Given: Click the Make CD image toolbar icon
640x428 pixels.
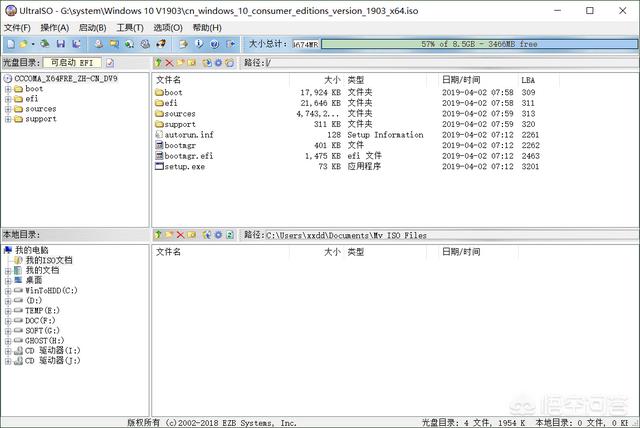Looking at the screenshot, I should point(98,44).
